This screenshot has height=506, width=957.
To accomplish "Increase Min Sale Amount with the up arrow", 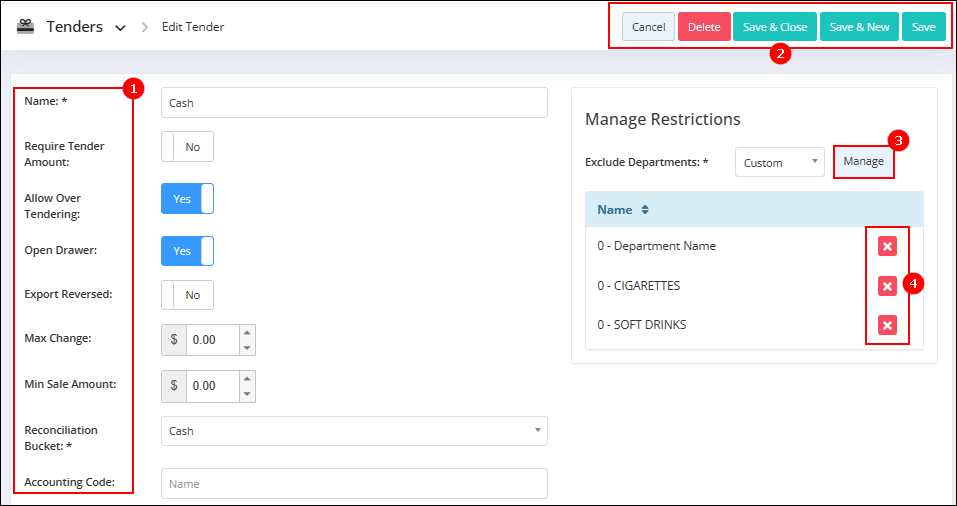I will [247, 379].
